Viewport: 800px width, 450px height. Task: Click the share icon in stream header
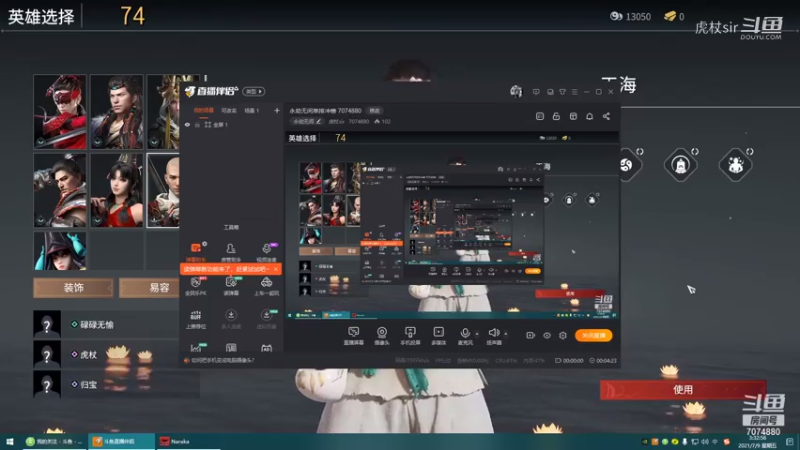606,116
